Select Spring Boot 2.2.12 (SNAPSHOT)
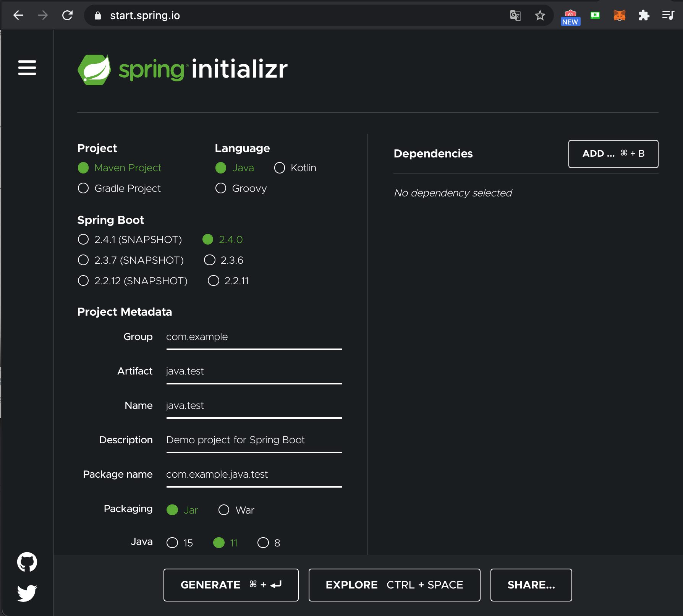Image resolution: width=683 pixels, height=616 pixels. [133, 281]
